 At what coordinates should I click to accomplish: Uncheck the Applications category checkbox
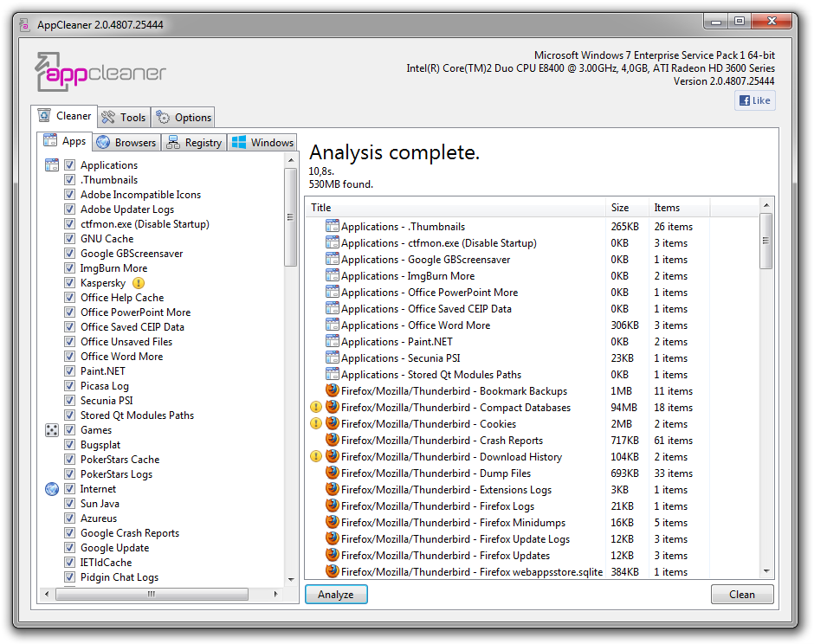click(x=69, y=165)
